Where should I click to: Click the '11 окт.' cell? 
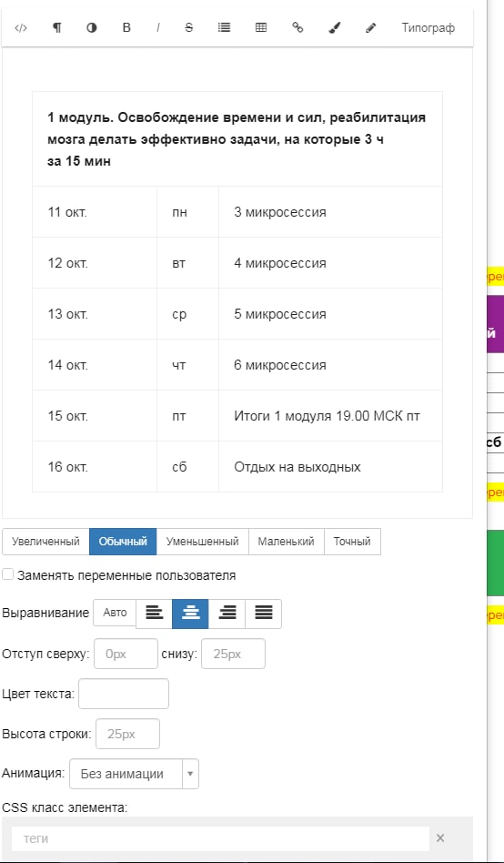point(95,212)
